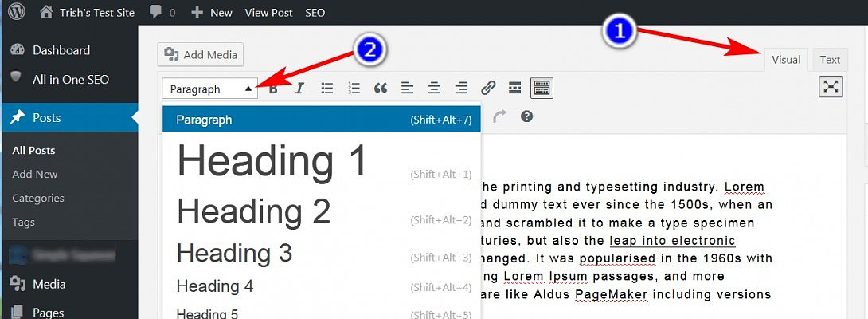Screen dimensions: 868x319
Task: Switch to the Visual editor tab
Action: pyautogui.click(x=786, y=60)
